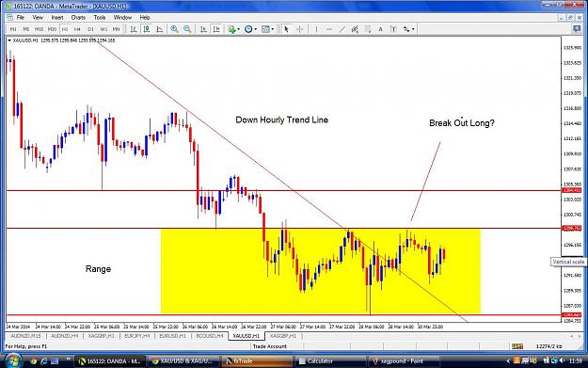
Task: Open the Window menu
Action: pos(122,17)
